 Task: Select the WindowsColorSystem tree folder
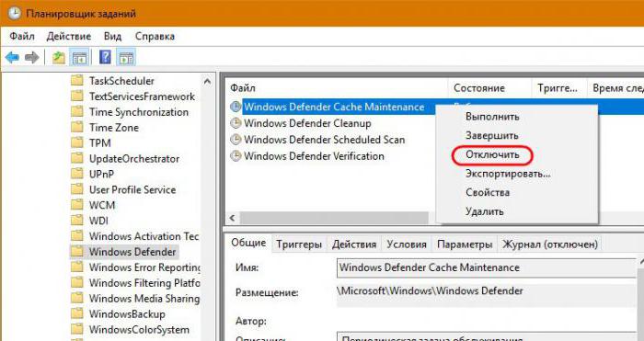click(139, 329)
